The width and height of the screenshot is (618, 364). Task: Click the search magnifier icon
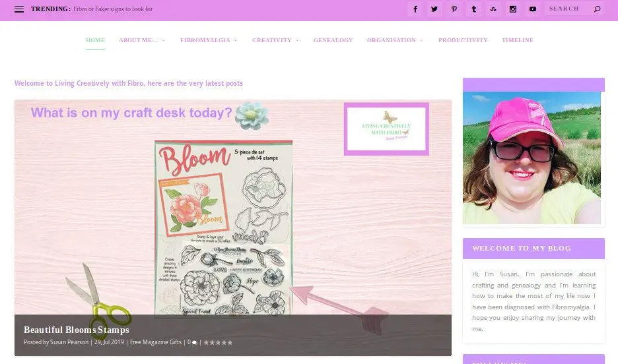coord(597,9)
